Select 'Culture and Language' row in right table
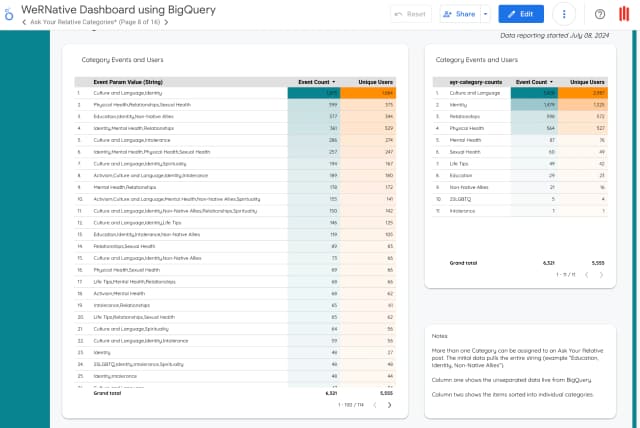The width and height of the screenshot is (640, 428). [520, 93]
